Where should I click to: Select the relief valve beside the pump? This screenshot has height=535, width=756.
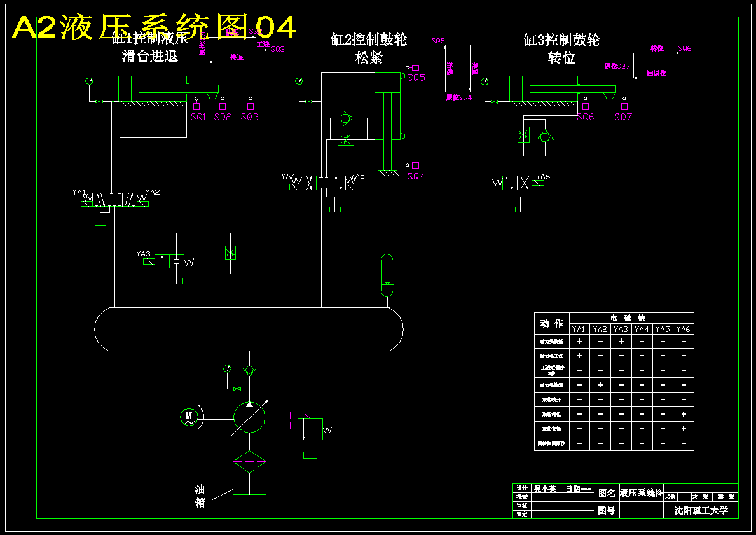(x=310, y=429)
